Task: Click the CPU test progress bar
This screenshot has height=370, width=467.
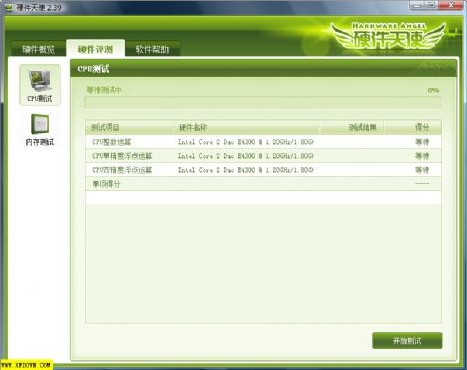Action: point(263,103)
